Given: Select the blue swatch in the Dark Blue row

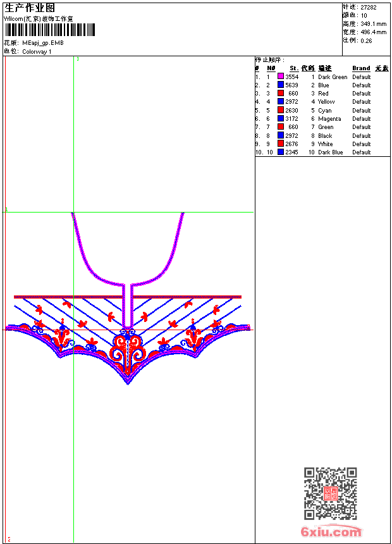Looking at the screenshot, I should (281, 152).
